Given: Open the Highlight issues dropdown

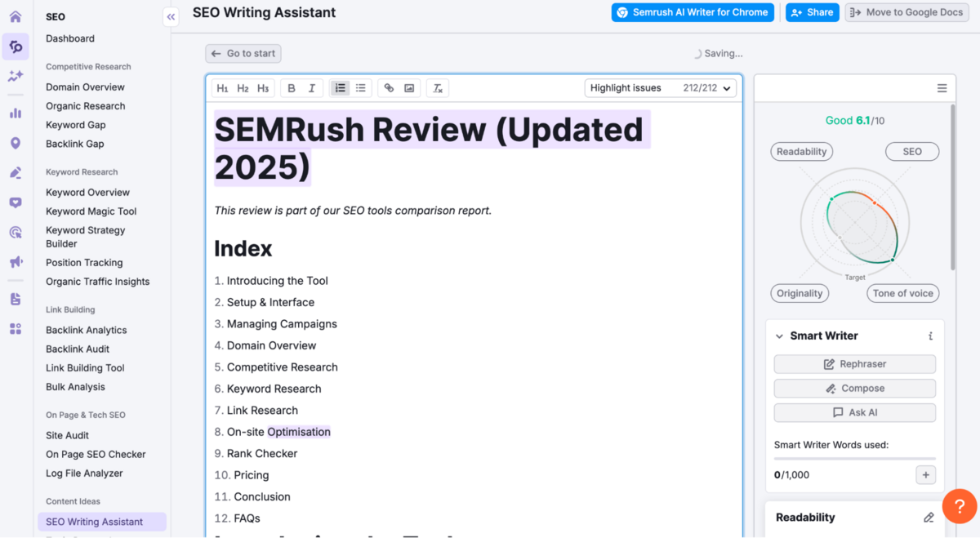Looking at the screenshot, I should coord(661,88).
